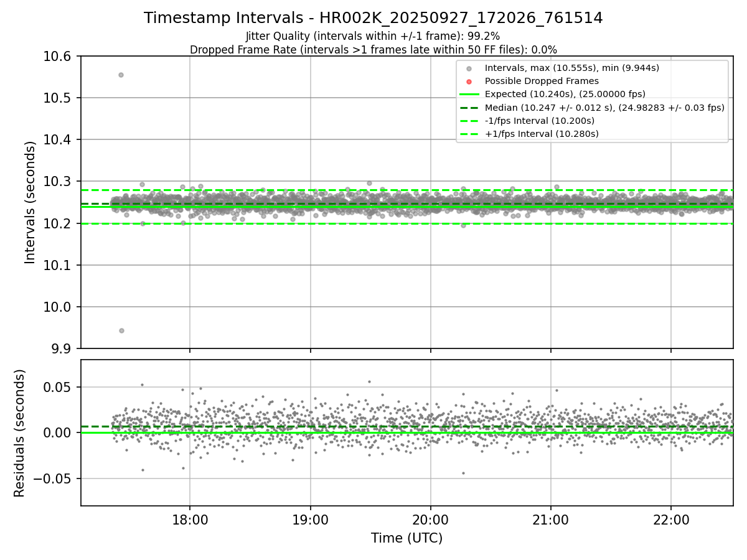
Task: Click the 18:00 time tick label
Action: click(x=190, y=519)
